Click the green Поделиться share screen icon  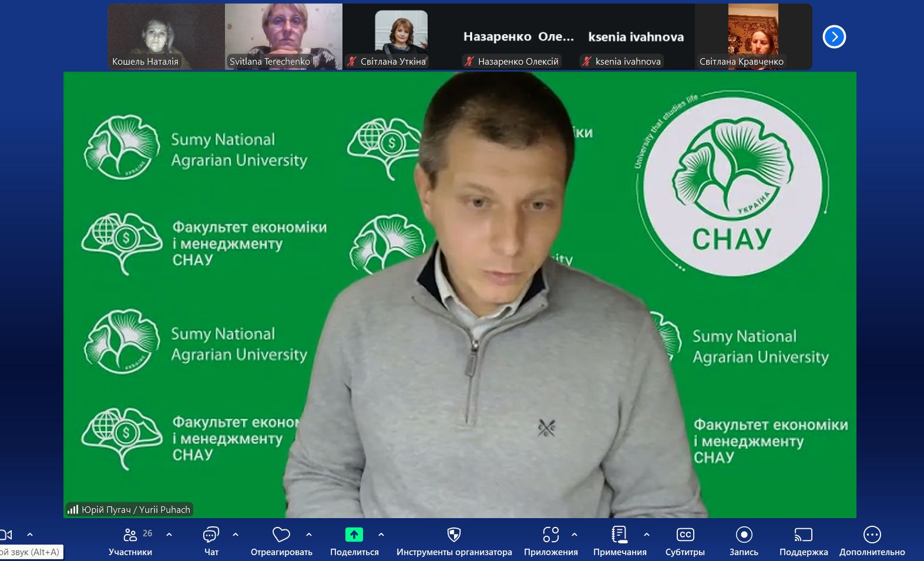(354, 535)
